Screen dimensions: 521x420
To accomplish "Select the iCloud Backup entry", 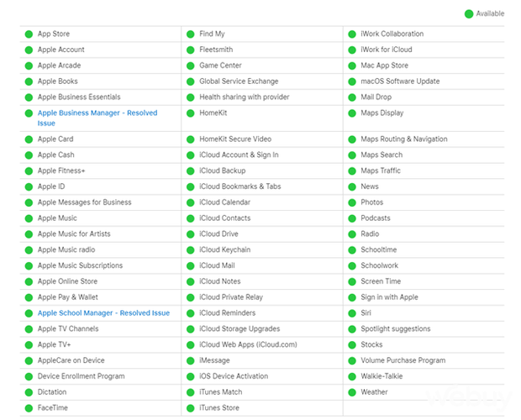I will pos(223,171).
